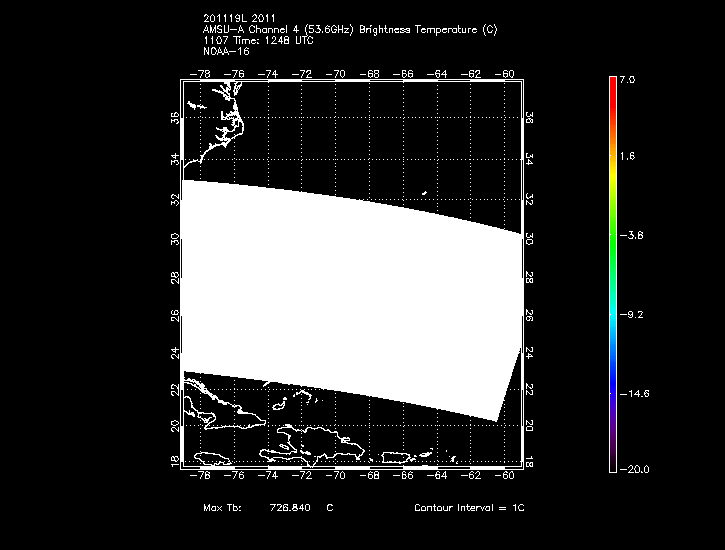The image size is (725, 550).
Task: Select the Contour Interval = 1C text
Action: (469, 509)
